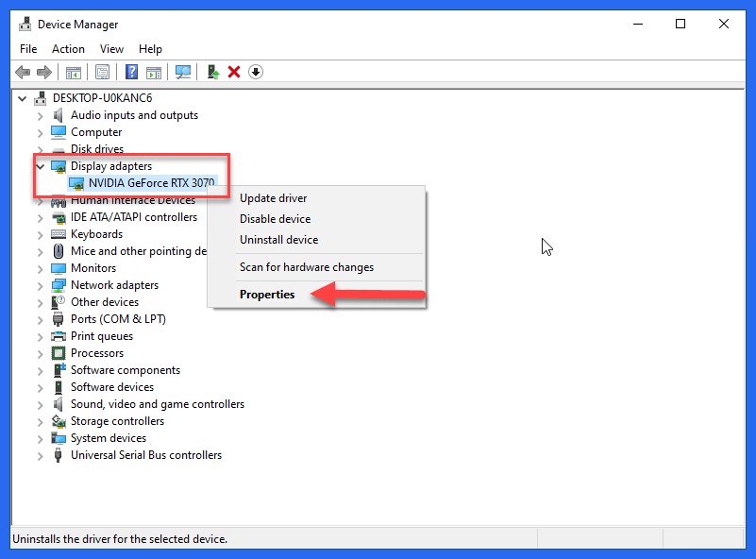Expand the Network adapters category
Screen dimensions: 756x559
click(x=38, y=284)
